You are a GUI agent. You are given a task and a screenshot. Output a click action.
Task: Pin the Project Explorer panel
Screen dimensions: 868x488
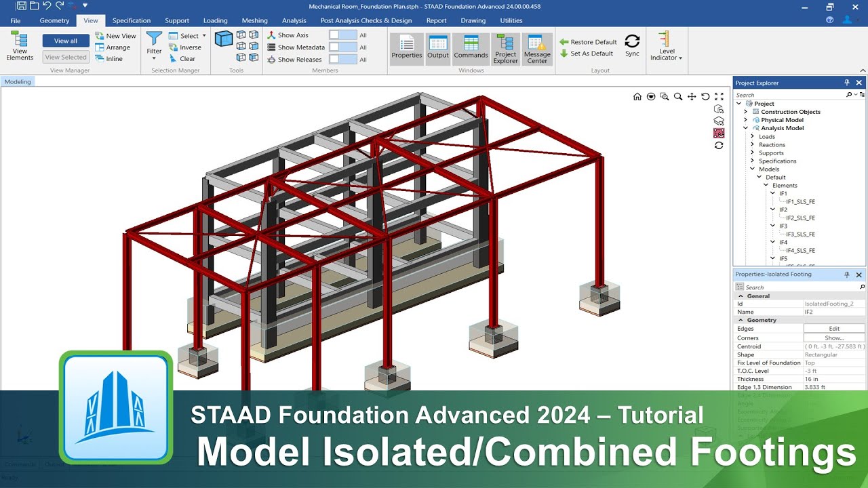[847, 83]
